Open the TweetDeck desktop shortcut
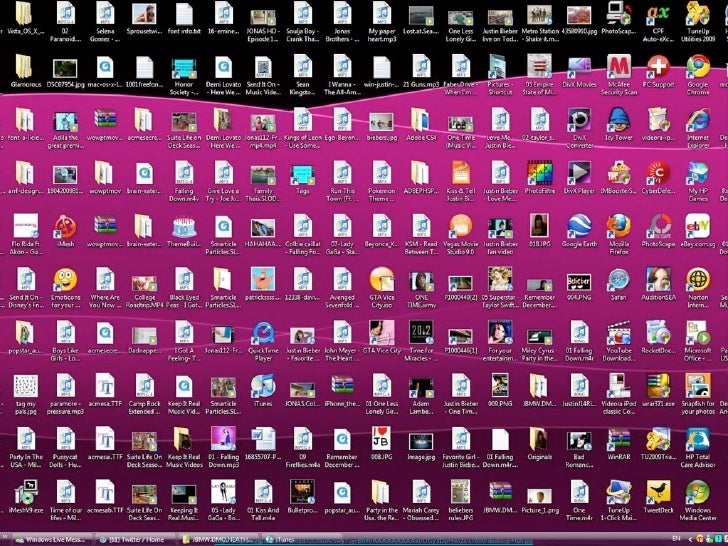 pos(659,491)
